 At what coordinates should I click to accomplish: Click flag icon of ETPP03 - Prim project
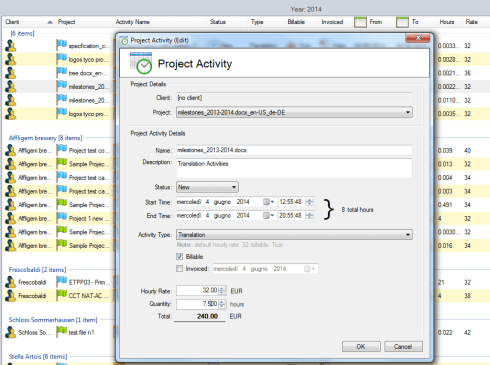(62, 281)
